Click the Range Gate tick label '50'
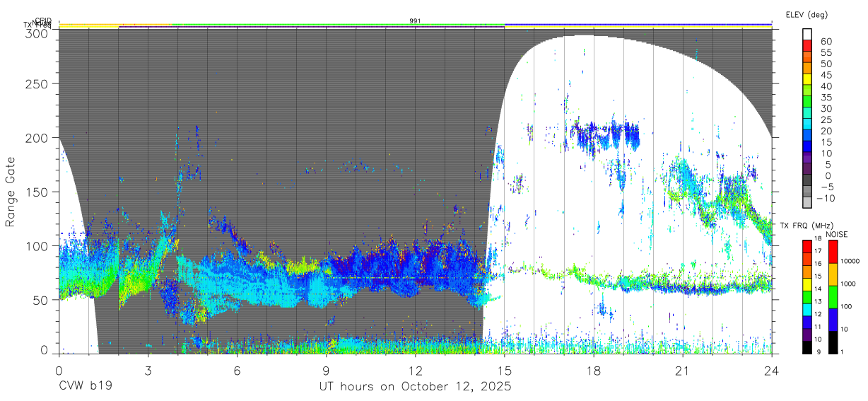This screenshot has height=401, width=868. (x=41, y=300)
